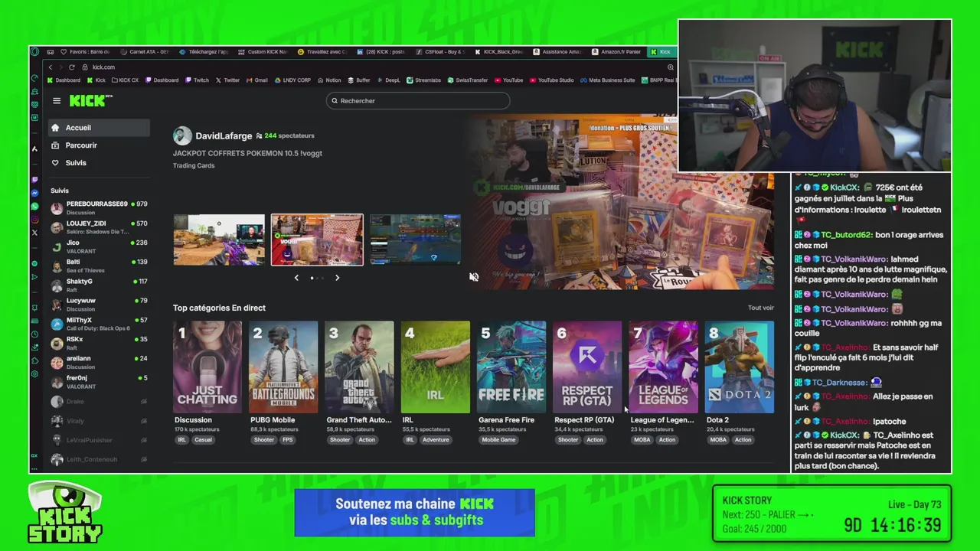Switch to the Custom KICK browser tab
The height and width of the screenshot is (551, 980).
point(263,52)
